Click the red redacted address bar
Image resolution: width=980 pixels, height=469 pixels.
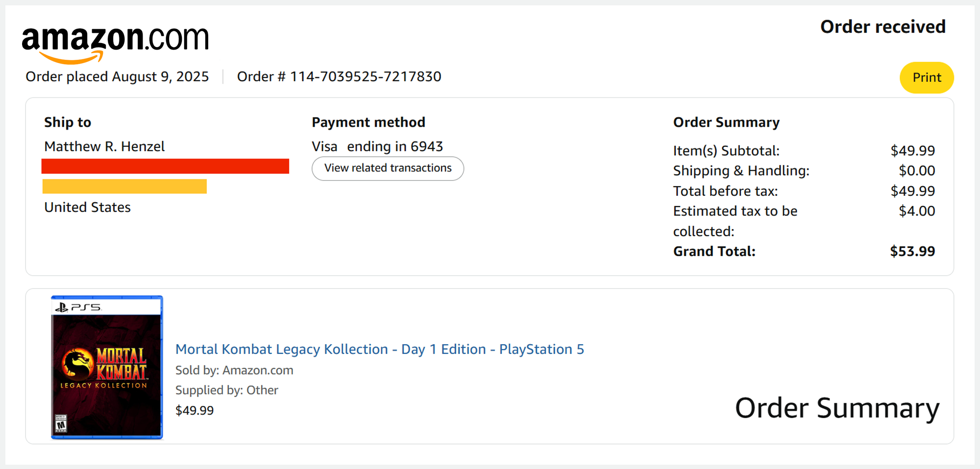pyautogui.click(x=165, y=166)
